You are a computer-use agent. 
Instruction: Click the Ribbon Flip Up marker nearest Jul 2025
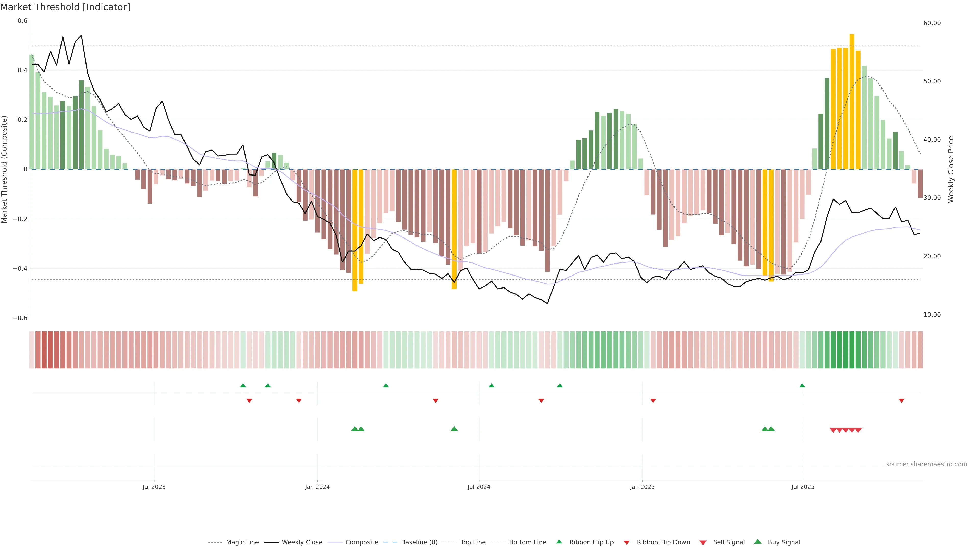(x=802, y=386)
